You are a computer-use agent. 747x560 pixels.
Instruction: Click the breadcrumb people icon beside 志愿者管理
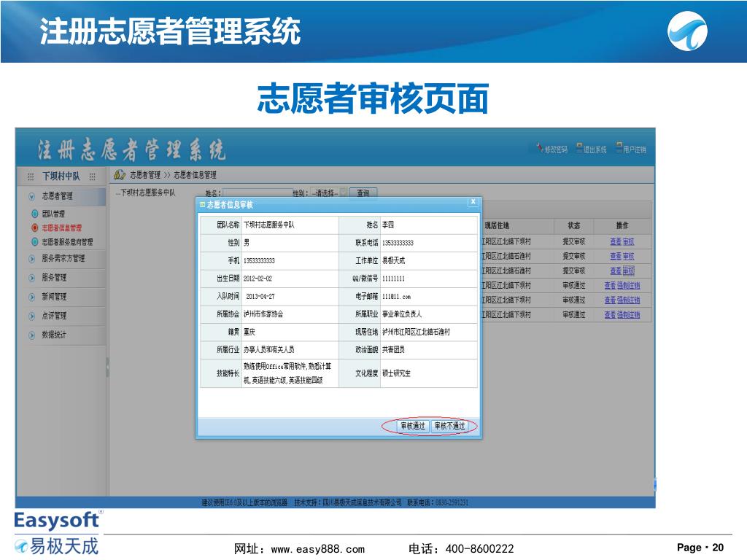point(120,175)
